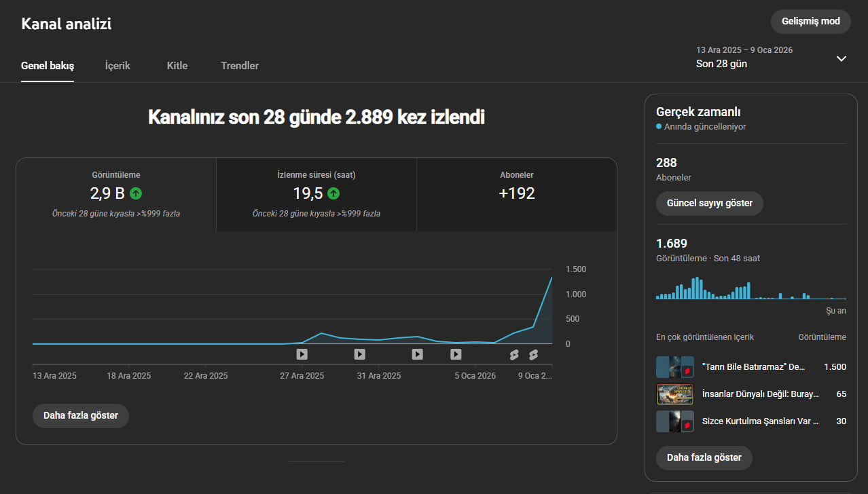Click the last Shorts marker icon near 9 Oca

[x=533, y=354]
